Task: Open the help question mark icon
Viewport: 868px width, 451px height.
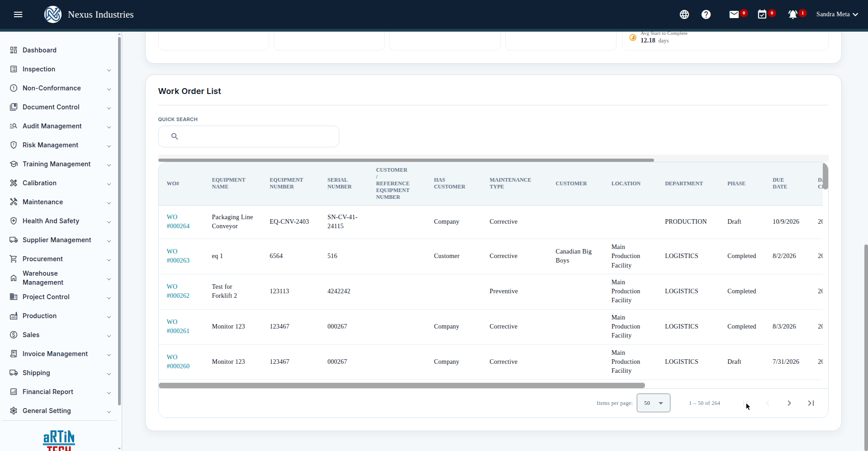Action: [x=706, y=14]
